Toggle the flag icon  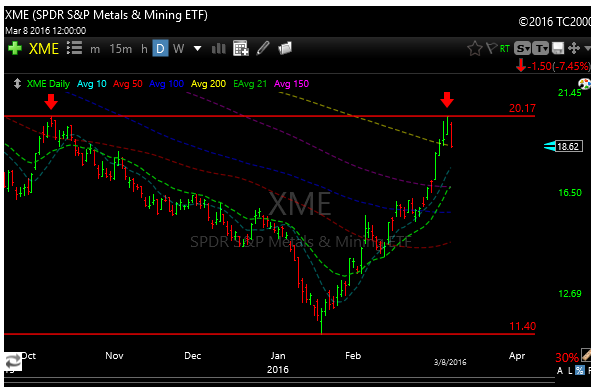(491, 48)
